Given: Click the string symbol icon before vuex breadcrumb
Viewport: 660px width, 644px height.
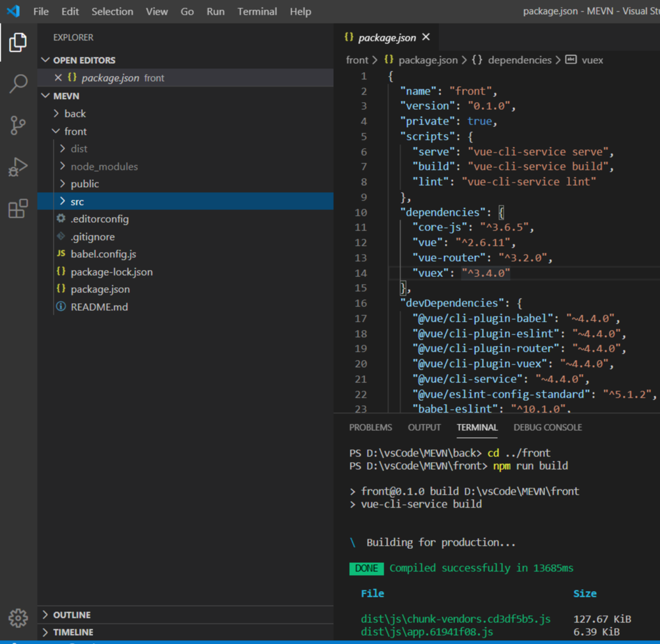Looking at the screenshot, I should point(571,60).
